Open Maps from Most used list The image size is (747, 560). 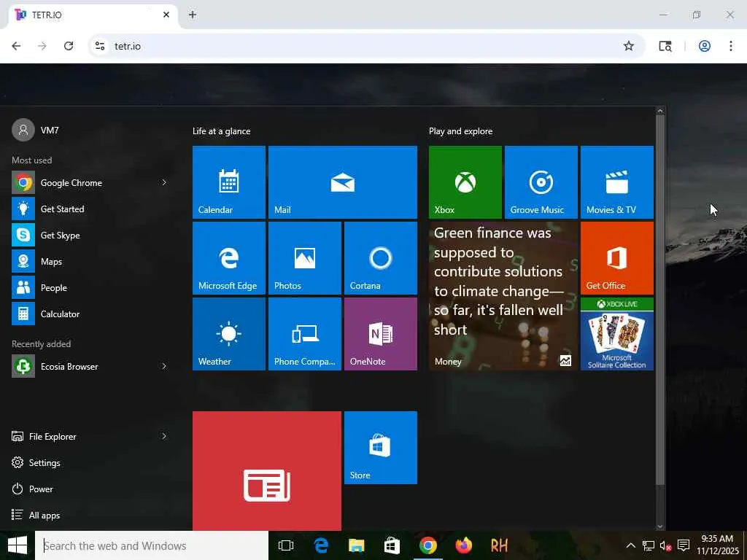coord(90,261)
